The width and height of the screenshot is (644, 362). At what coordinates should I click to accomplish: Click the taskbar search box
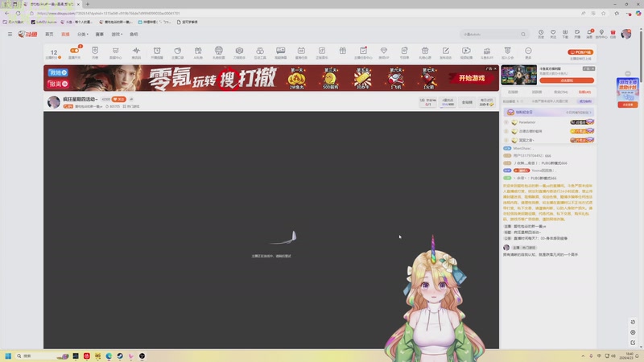[x=42, y=356]
